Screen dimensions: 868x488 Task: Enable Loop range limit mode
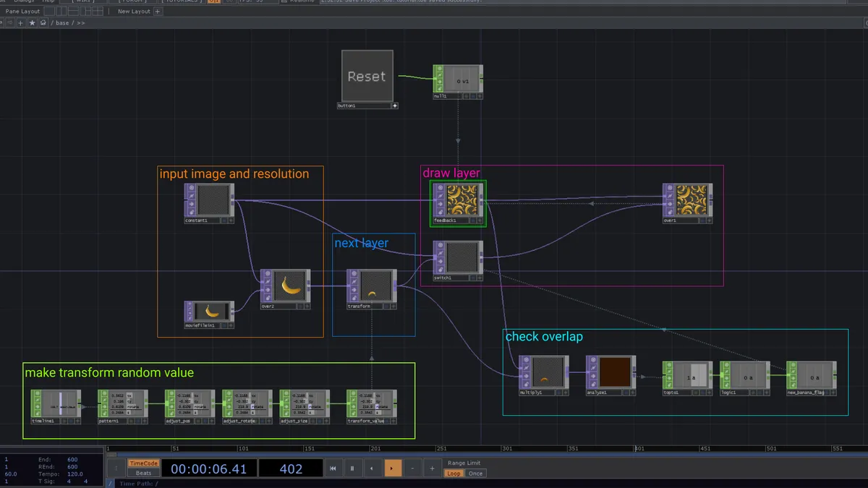pyautogui.click(x=454, y=474)
